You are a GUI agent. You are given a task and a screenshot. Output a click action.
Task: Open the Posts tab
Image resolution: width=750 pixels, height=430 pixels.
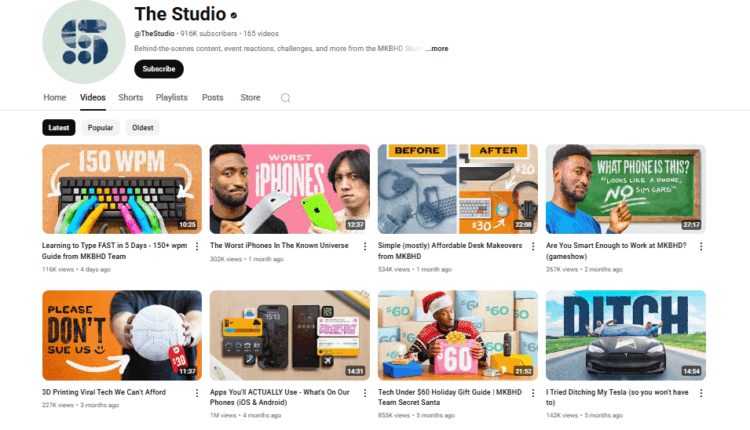(212, 98)
